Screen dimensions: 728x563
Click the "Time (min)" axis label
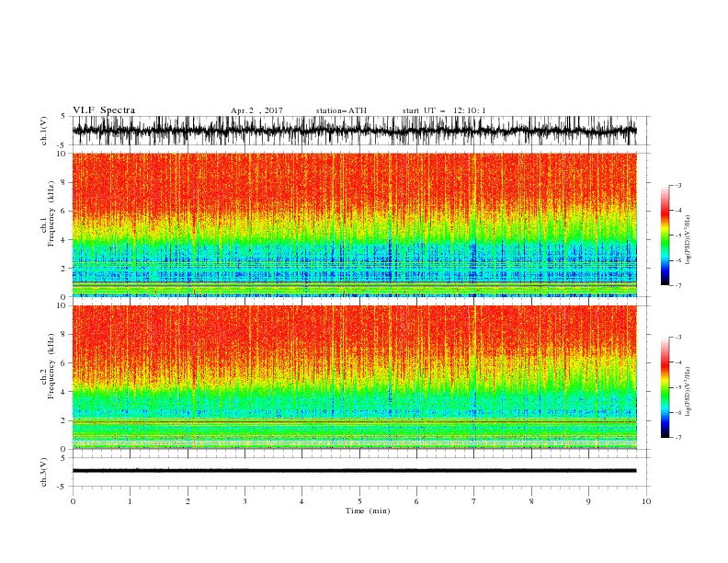(368, 511)
